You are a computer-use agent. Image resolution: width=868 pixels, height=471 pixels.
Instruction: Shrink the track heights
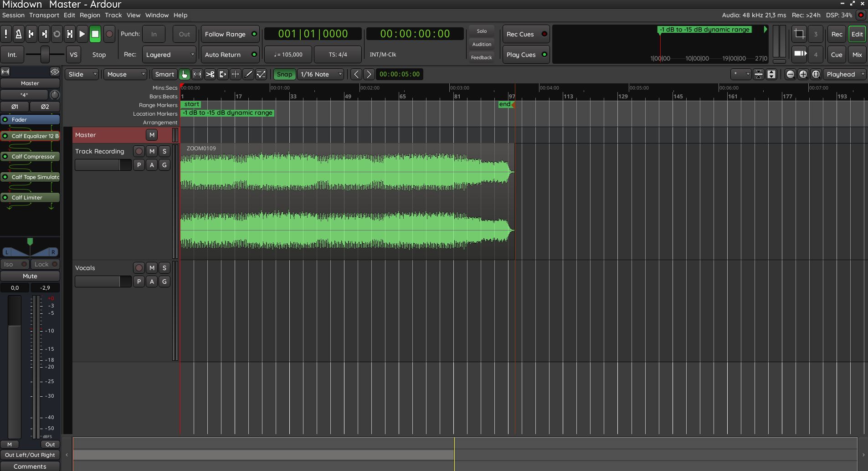(x=759, y=74)
